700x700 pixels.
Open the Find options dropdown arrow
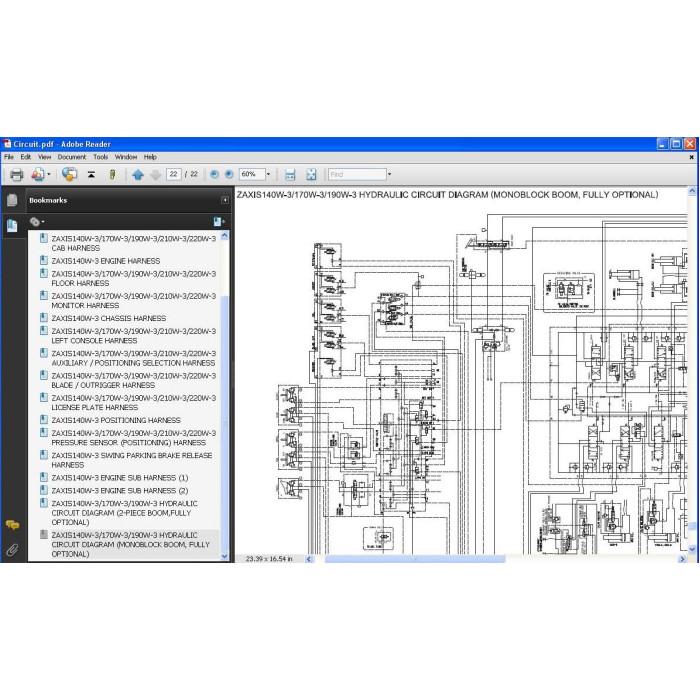pos(389,174)
